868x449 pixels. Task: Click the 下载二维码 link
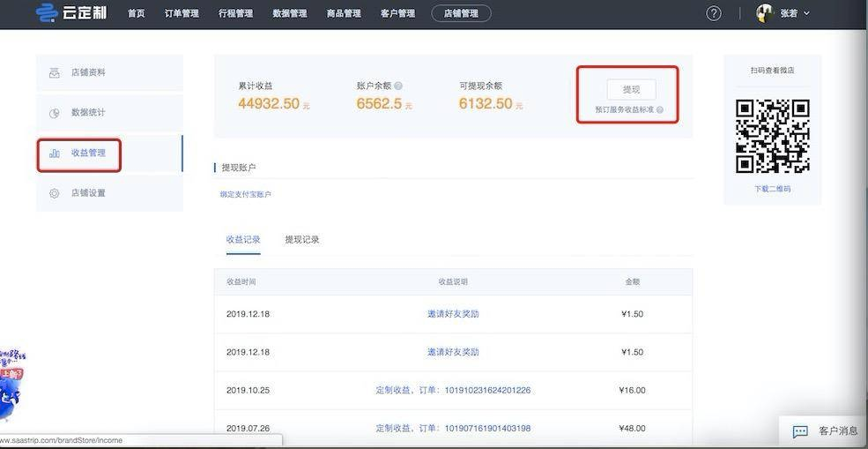tap(772, 189)
